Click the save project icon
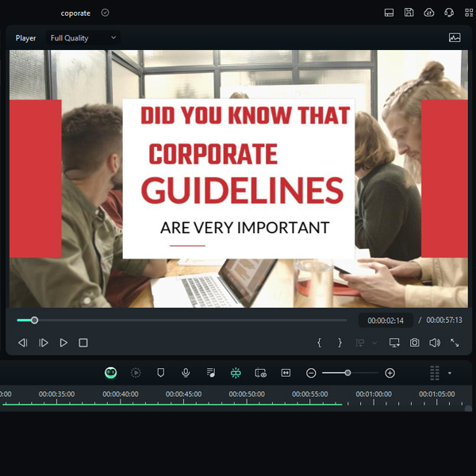Screen dimensions: 476x476 [409, 13]
